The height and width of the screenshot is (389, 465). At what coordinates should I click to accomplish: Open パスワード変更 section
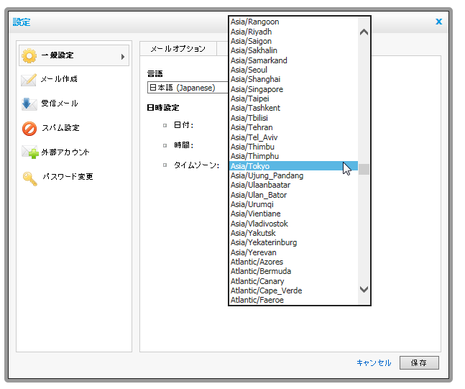(68, 177)
